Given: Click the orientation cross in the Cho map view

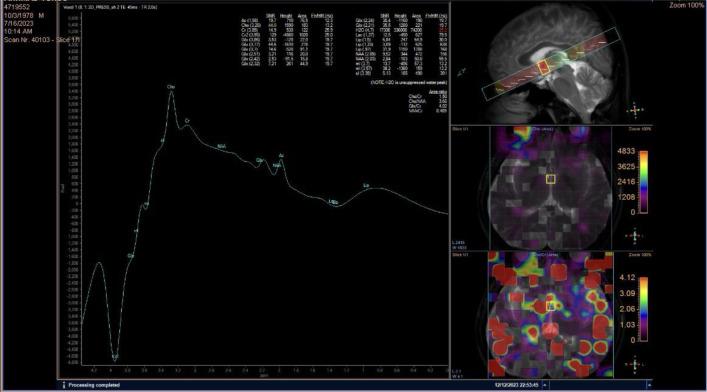Looking at the screenshot, I should click(635, 235).
